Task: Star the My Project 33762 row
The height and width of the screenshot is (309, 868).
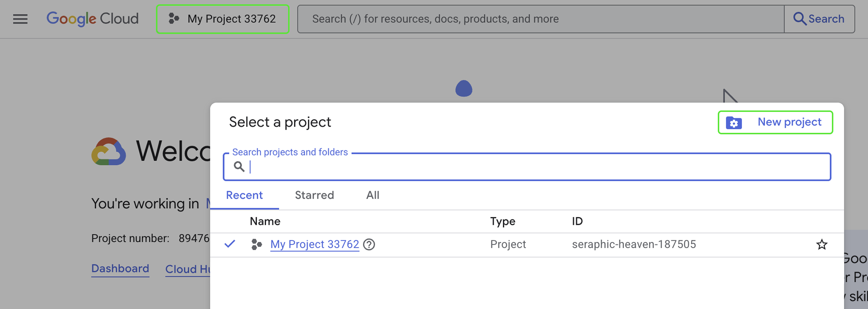Action: point(822,245)
